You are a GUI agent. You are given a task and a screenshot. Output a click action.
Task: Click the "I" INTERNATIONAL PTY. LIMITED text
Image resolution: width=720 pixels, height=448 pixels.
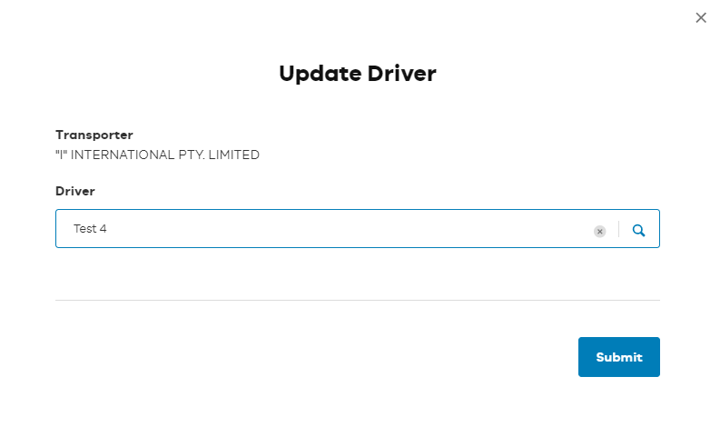(x=157, y=155)
